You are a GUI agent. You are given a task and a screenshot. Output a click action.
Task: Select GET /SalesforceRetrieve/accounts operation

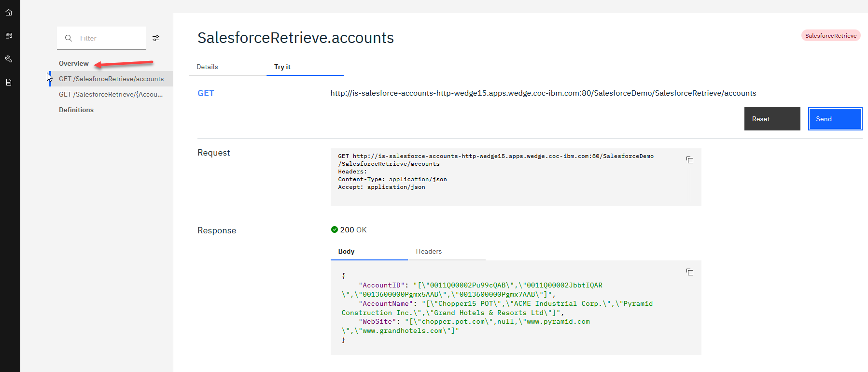[x=111, y=79]
